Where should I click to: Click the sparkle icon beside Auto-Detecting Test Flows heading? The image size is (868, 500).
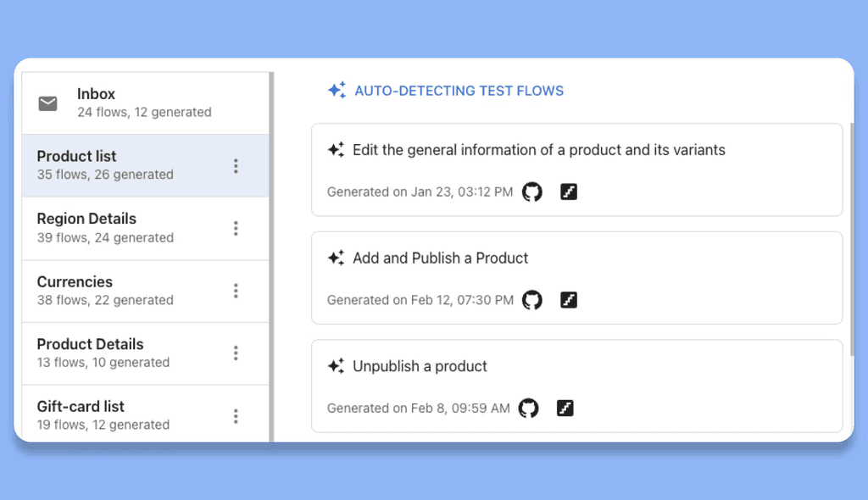(x=336, y=90)
